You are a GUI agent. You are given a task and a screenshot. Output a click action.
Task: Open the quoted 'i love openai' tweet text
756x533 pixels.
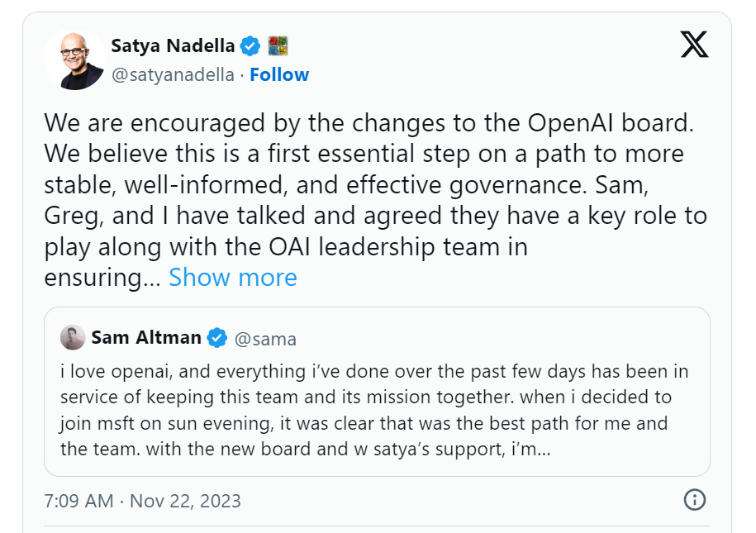[374, 372]
